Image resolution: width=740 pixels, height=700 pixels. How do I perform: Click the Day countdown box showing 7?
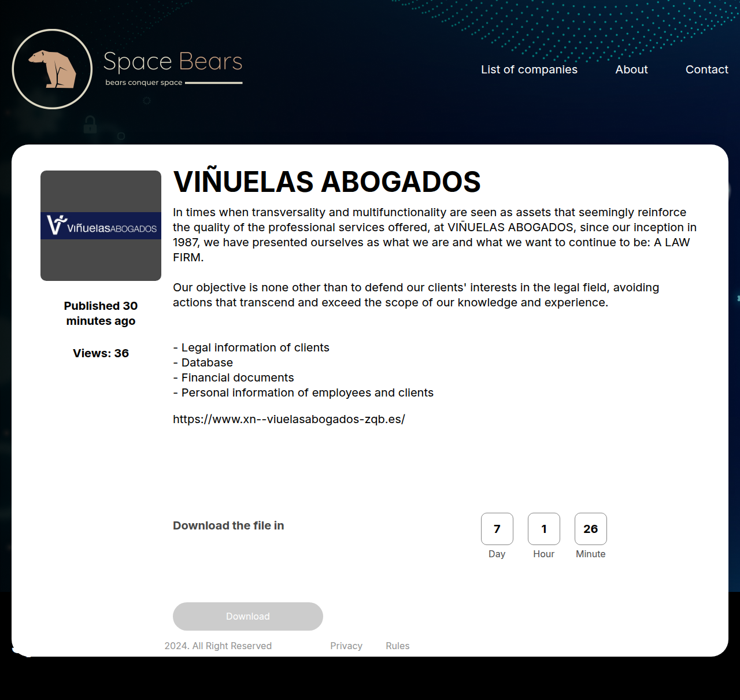(497, 529)
